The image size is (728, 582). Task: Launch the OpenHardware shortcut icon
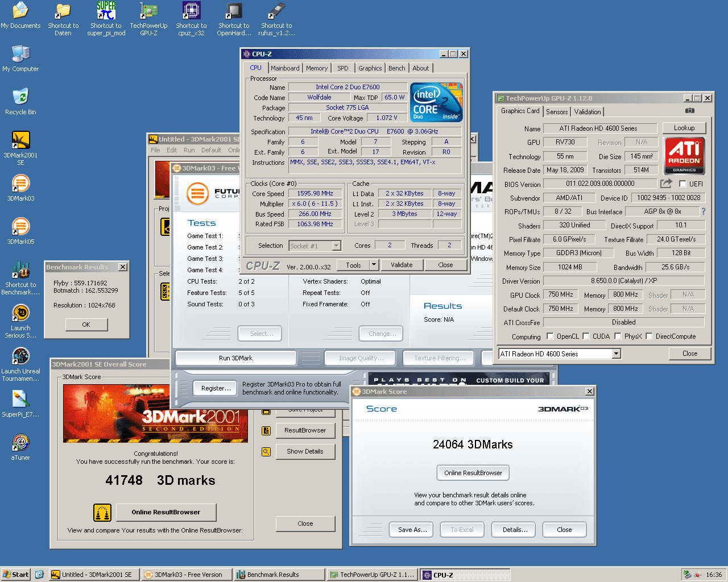coord(234,19)
